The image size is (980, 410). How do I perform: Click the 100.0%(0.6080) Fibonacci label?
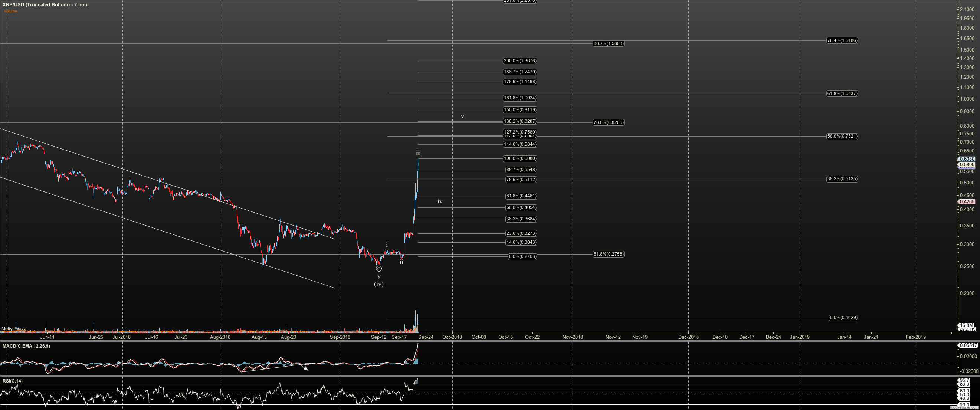tap(520, 158)
